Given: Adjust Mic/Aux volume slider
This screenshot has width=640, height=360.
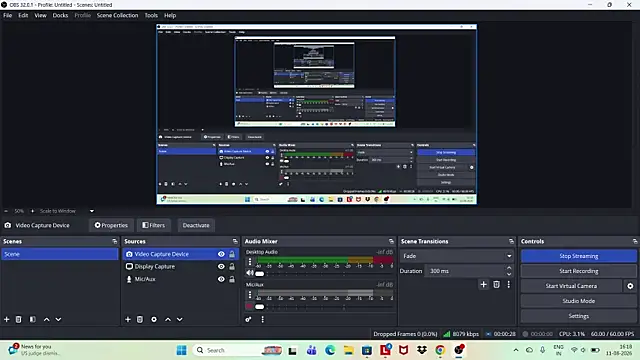Looking at the screenshot, I should tap(260, 307).
